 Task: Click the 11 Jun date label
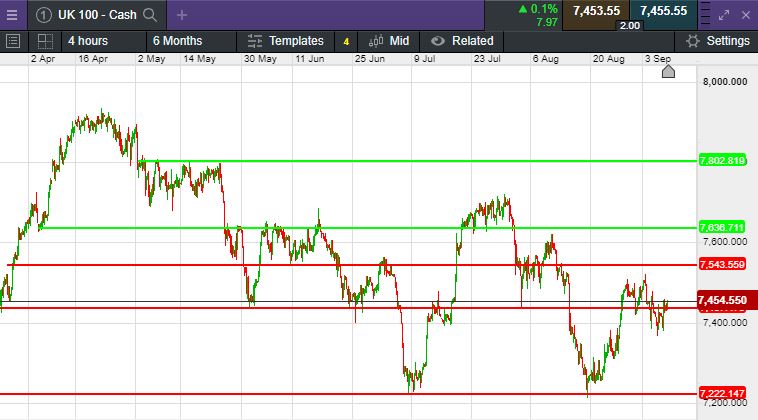310,59
